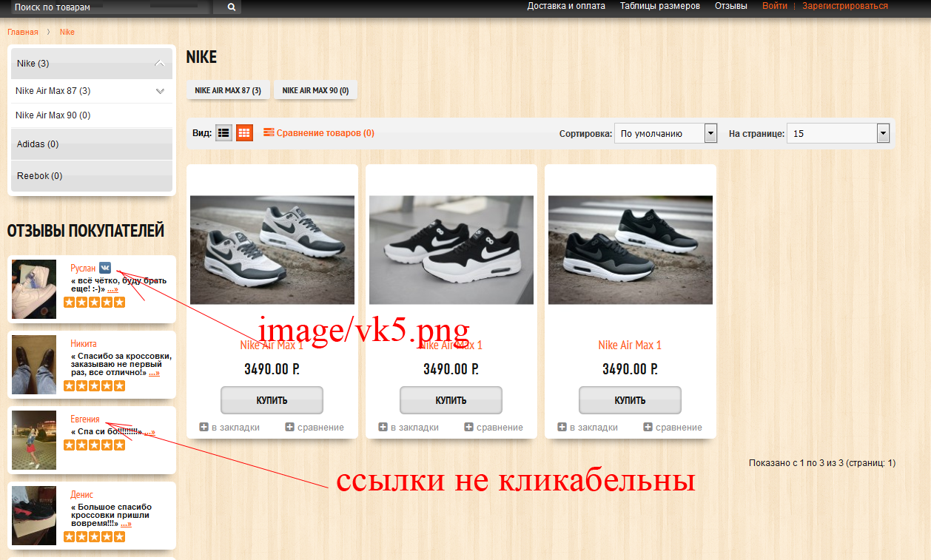
Task: Open grey and white sneakers product photo
Action: (272, 250)
